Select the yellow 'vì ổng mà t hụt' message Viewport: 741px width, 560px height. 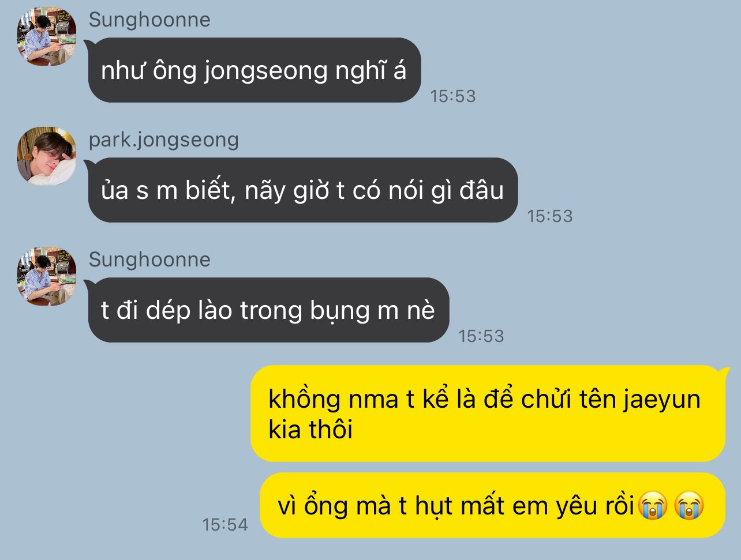coord(492,506)
